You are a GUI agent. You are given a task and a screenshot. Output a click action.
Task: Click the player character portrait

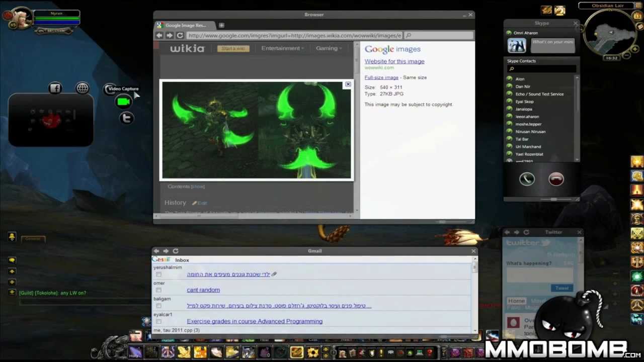[22, 19]
